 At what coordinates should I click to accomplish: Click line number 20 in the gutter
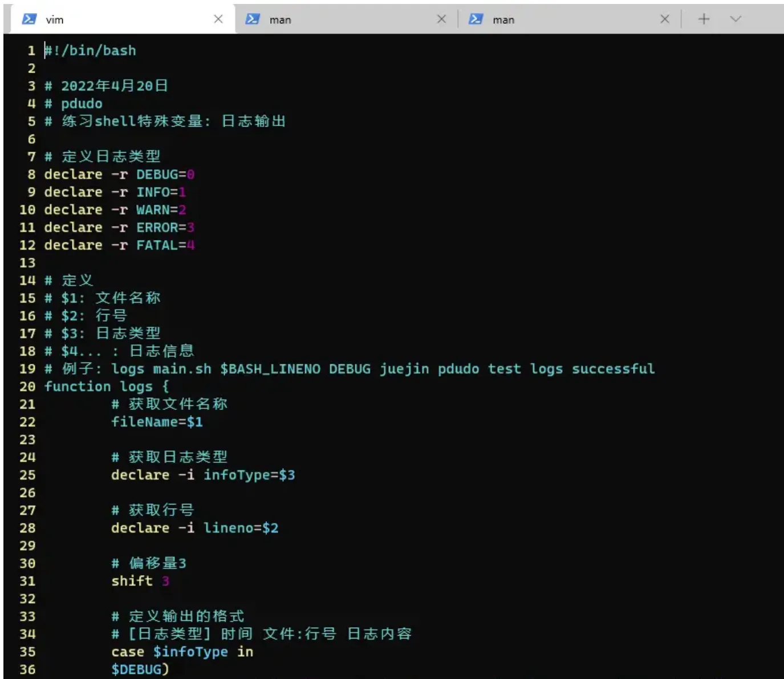pos(27,387)
